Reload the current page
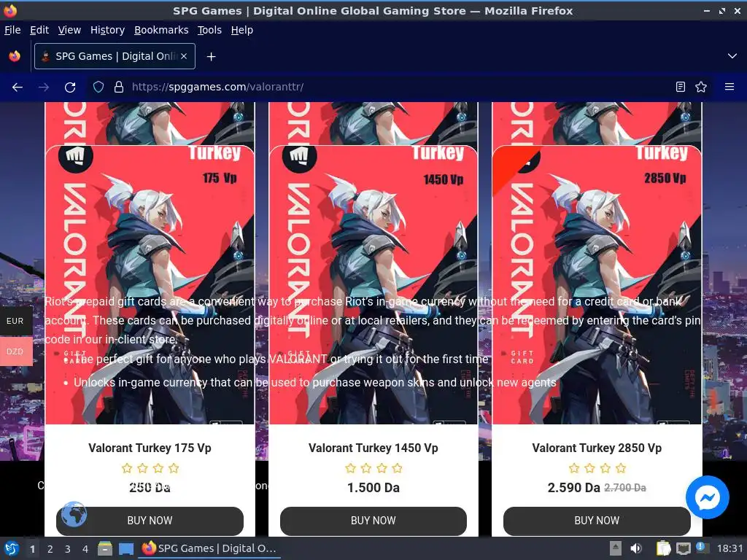The height and width of the screenshot is (560, 747). (x=70, y=87)
